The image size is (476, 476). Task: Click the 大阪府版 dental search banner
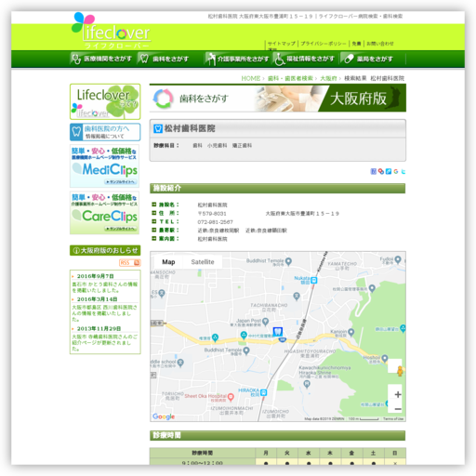pos(278,99)
